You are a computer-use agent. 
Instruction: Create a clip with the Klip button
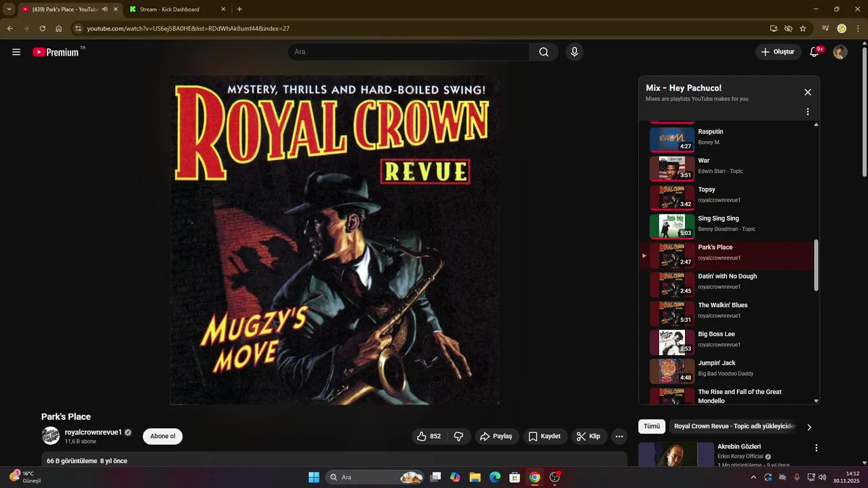(x=589, y=436)
